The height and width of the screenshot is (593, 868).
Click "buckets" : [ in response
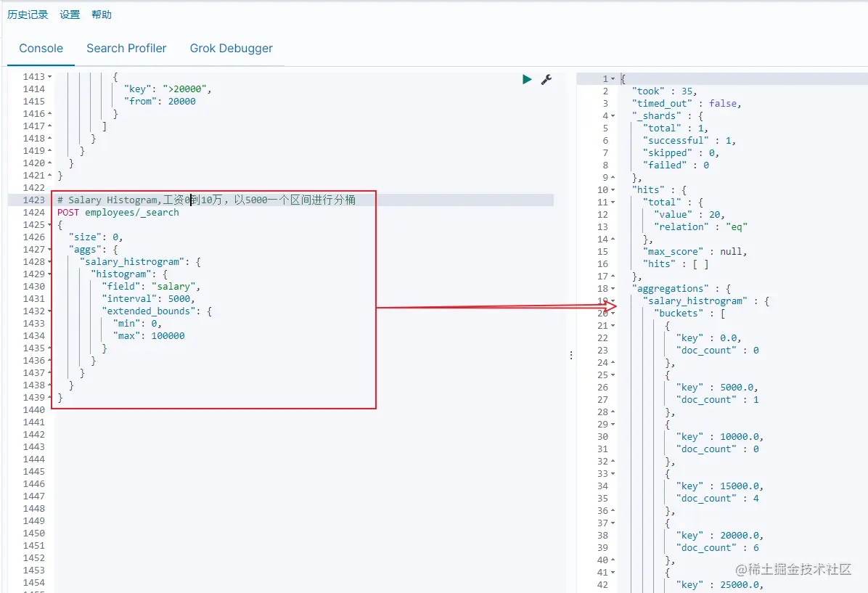click(689, 314)
